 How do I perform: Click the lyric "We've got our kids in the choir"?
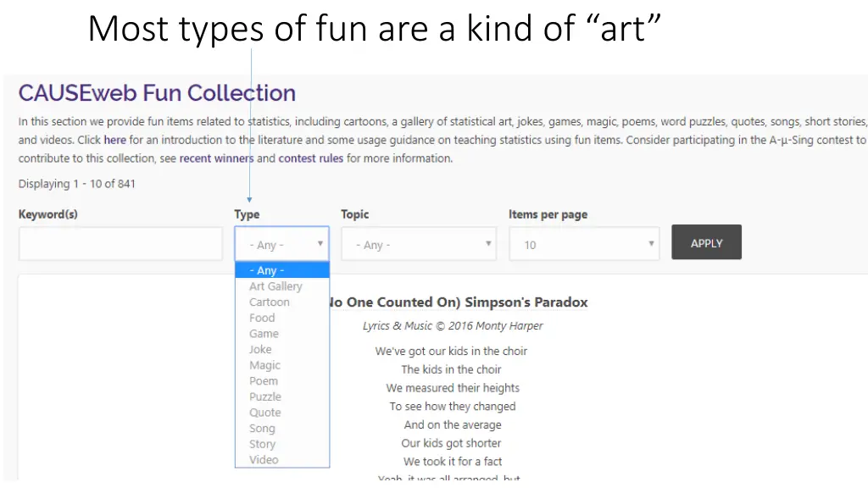(451, 351)
